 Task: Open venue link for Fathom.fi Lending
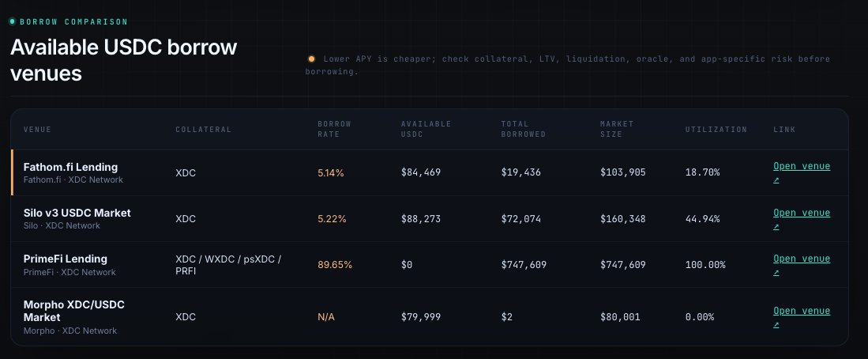click(x=802, y=172)
